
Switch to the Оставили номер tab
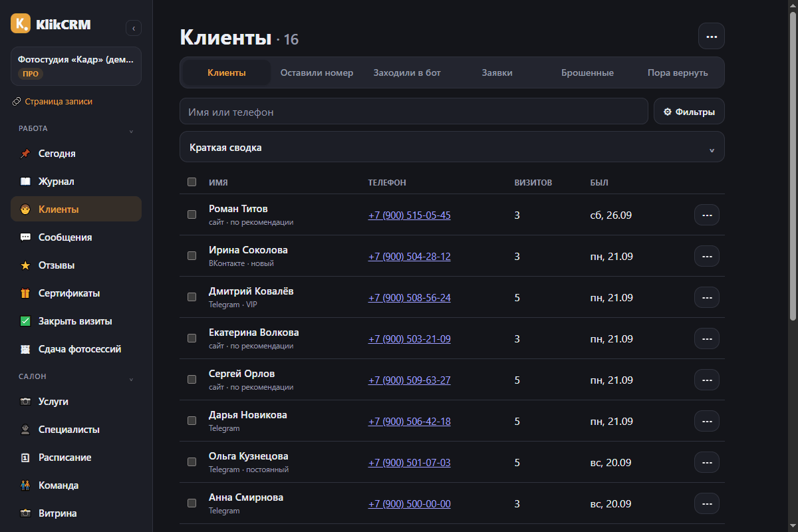(x=317, y=72)
